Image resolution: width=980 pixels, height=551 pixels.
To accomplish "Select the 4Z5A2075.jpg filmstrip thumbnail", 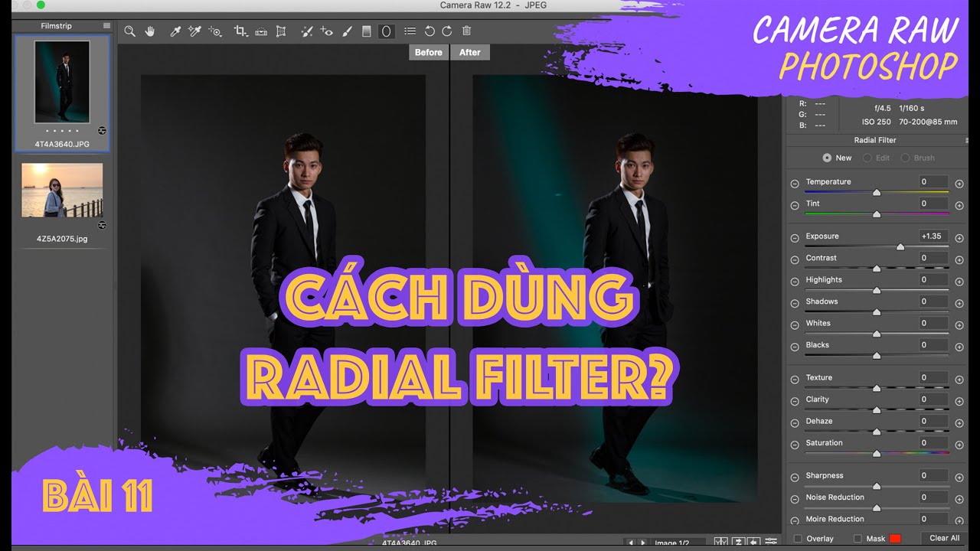I will point(62,190).
